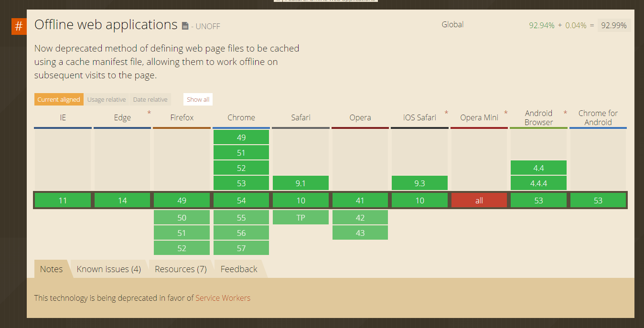Select Chrome version 55 cell
The height and width of the screenshot is (328, 644).
point(241,218)
